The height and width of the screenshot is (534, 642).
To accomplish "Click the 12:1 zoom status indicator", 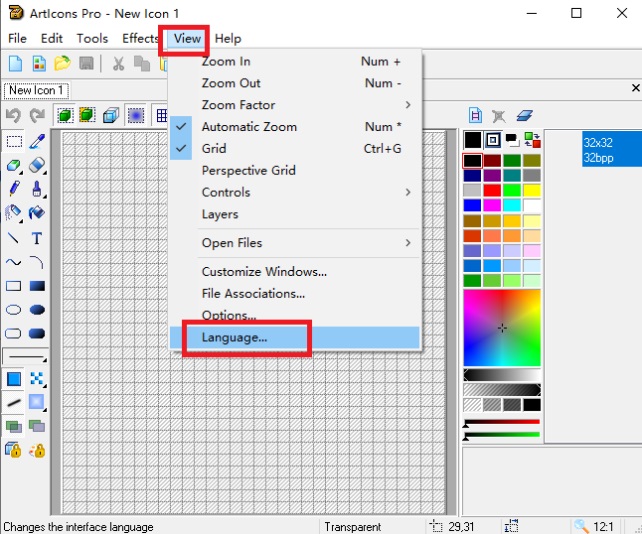I will point(595,526).
